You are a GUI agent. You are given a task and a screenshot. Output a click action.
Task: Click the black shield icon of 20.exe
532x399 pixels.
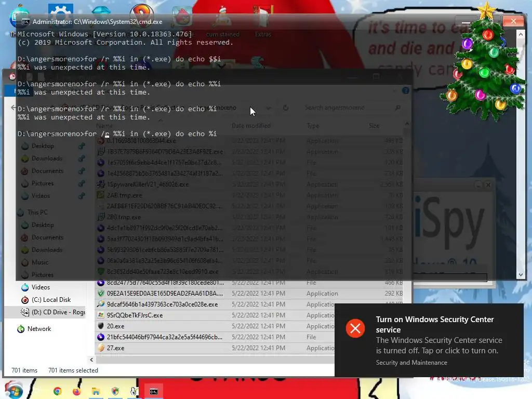pos(101,326)
